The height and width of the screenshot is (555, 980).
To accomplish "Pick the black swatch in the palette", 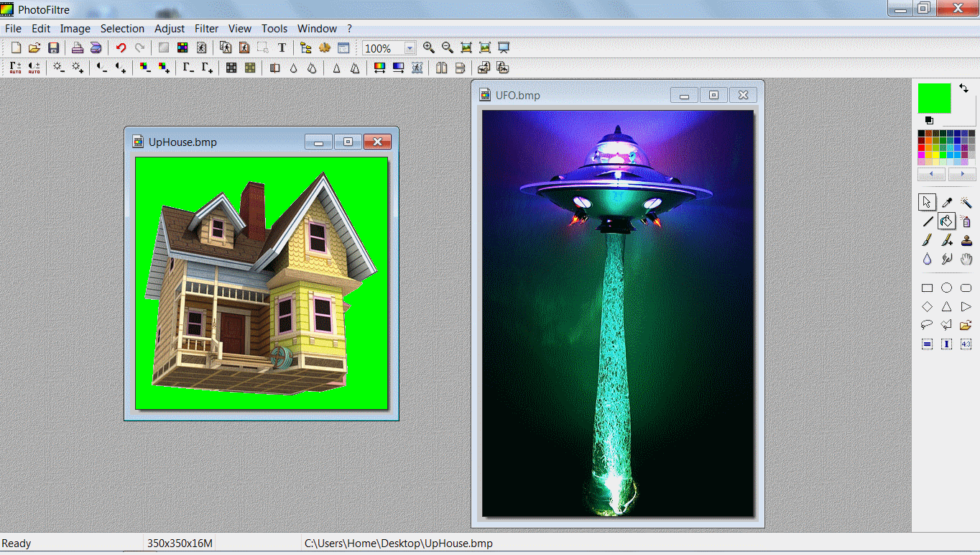I will pyautogui.click(x=922, y=133).
